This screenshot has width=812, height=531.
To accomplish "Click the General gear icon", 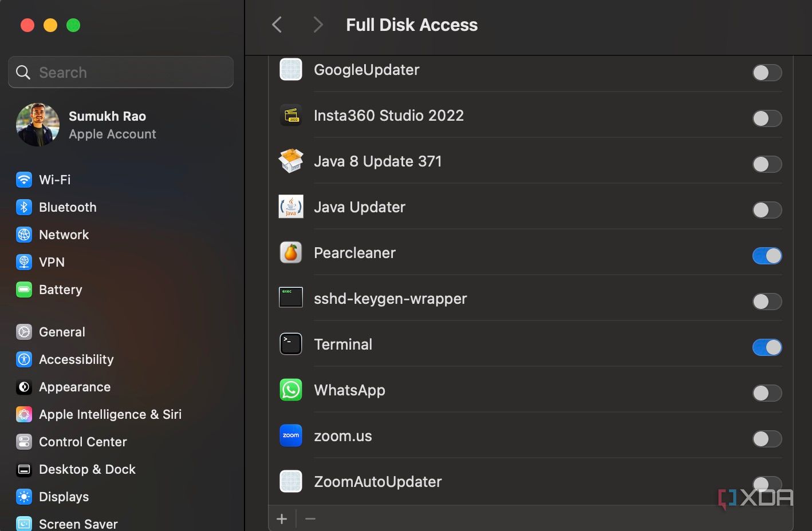I will pyautogui.click(x=24, y=332).
